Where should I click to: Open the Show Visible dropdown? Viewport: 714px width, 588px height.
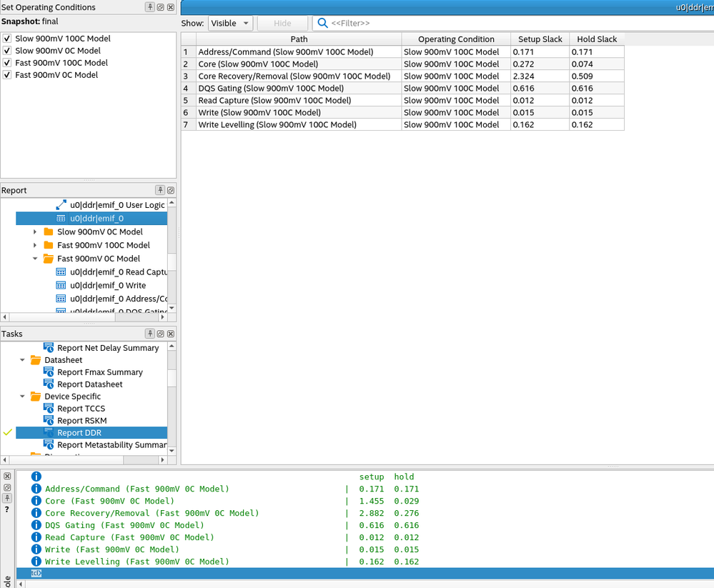pos(230,24)
